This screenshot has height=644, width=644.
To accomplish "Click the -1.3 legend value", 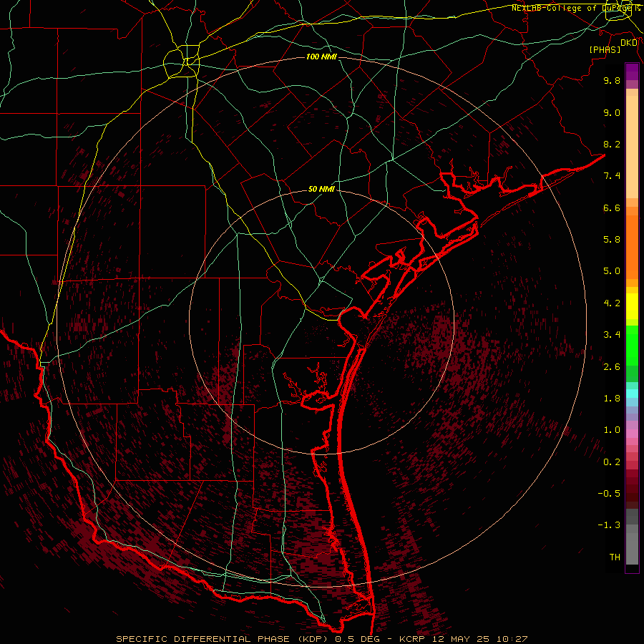I will (609, 525).
